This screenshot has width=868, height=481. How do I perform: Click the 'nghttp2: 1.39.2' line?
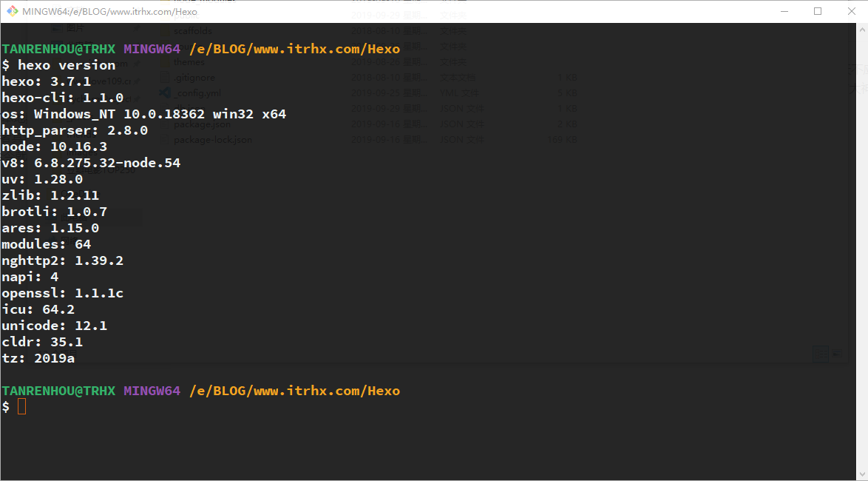[x=63, y=261]
